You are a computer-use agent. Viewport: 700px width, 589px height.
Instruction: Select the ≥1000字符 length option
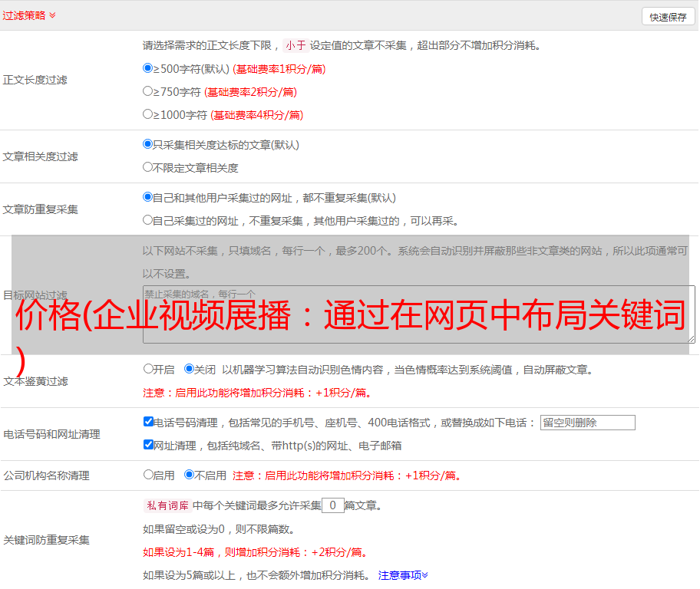(x=148, y=114)
